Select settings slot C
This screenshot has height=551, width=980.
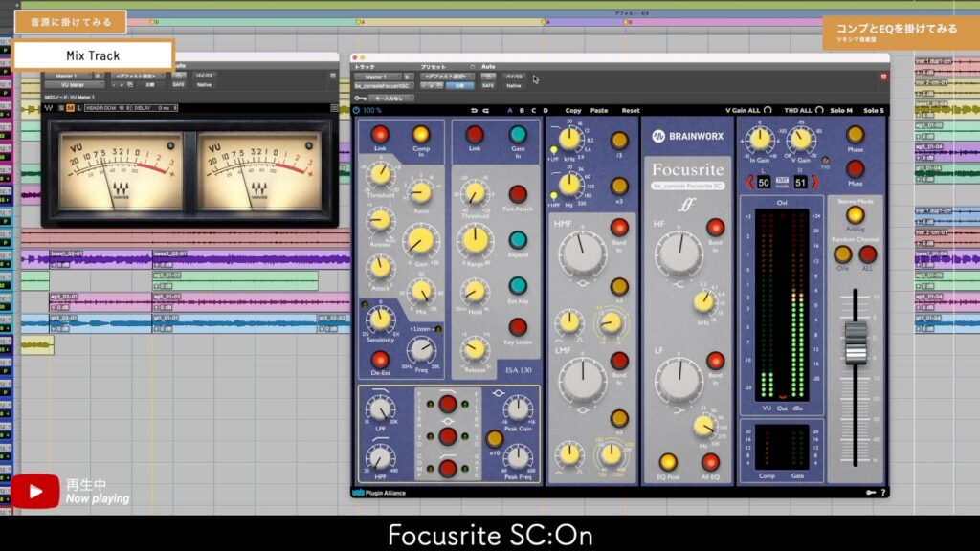534,111
